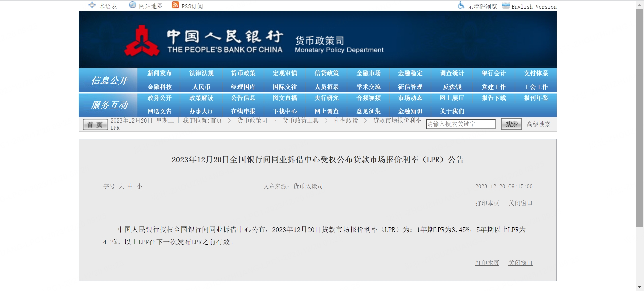
Task: Open the 网上展厅 menu item
Action: click(x=452, y=98)
